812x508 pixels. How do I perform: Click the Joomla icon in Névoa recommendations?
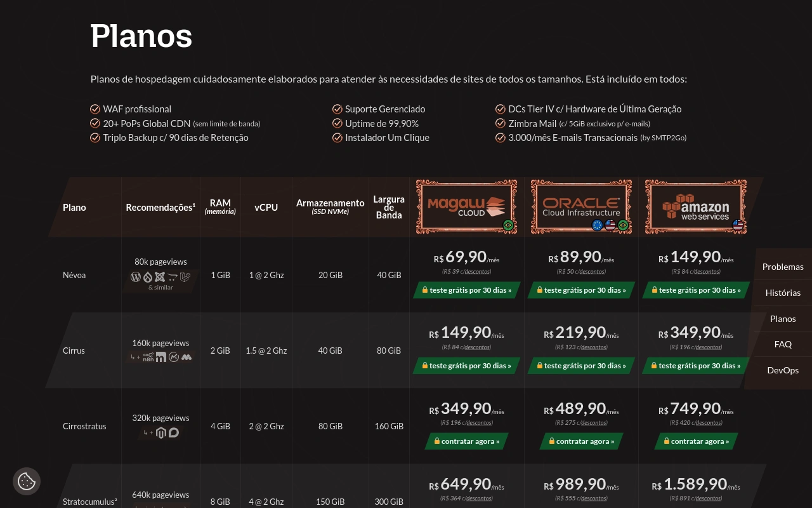(160, 277)
